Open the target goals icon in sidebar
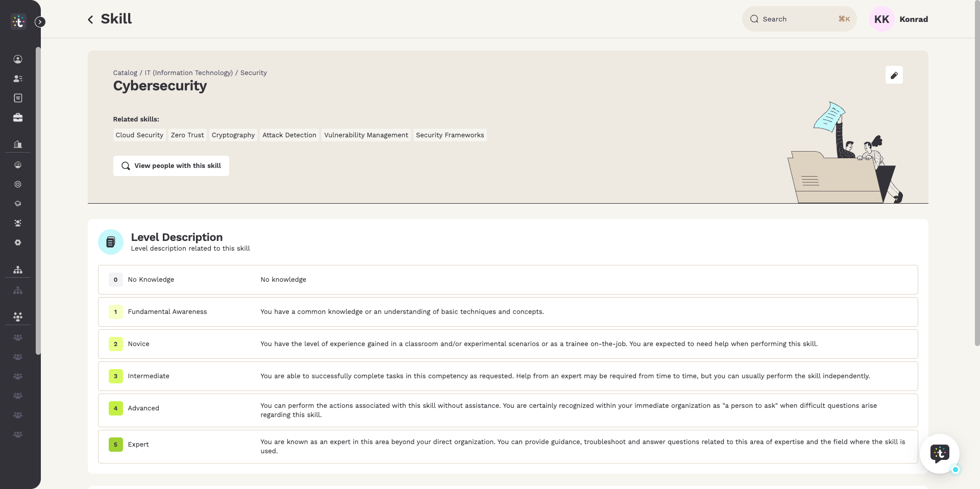The image size is (980, 489). coord(18,184)
